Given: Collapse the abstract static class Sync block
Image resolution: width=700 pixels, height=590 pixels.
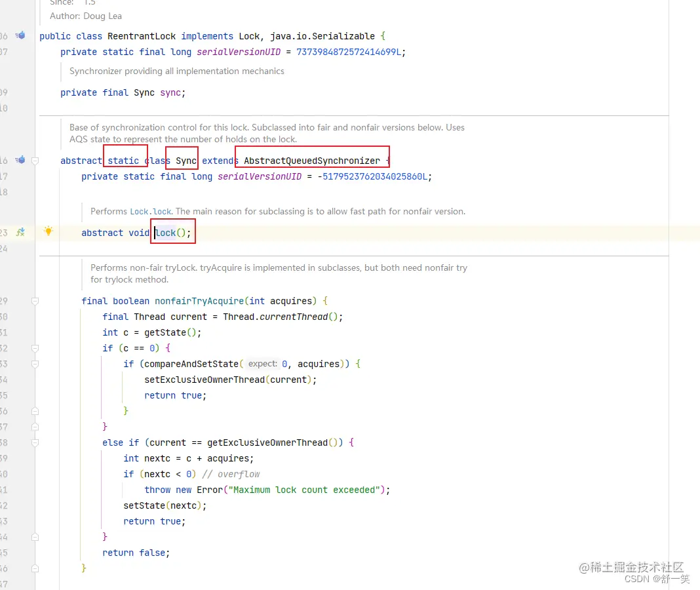Looking at the screenshot, I should (x=35, y=161).
